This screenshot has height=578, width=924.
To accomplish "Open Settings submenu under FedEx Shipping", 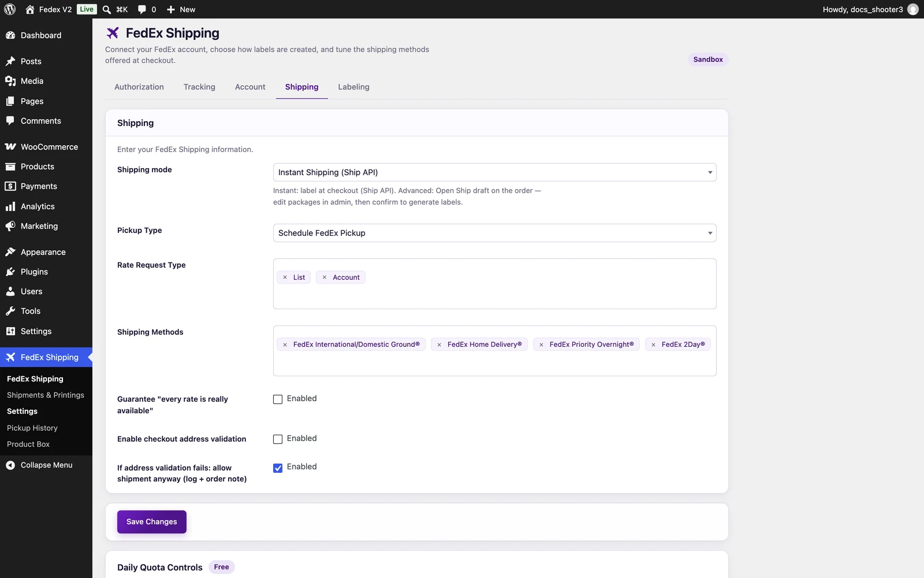I will coord(22,411).
